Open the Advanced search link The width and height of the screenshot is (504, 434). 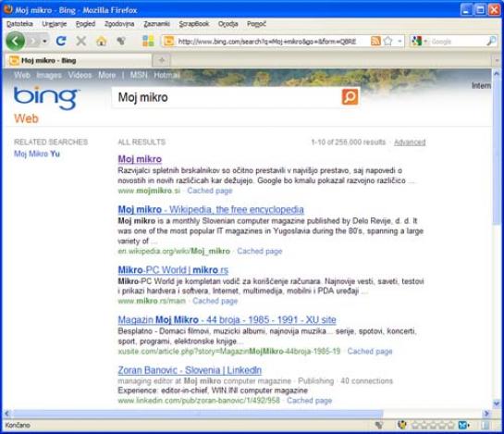tap(410, 142)
